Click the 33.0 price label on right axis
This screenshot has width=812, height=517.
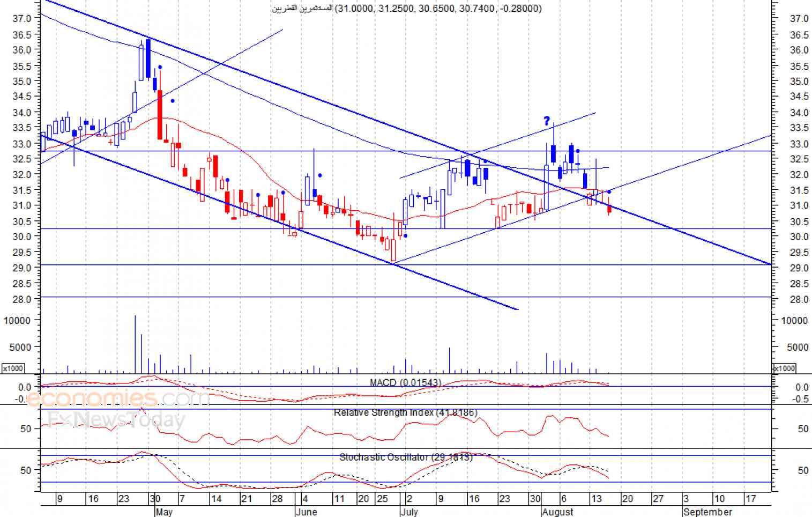click(799, 144)
